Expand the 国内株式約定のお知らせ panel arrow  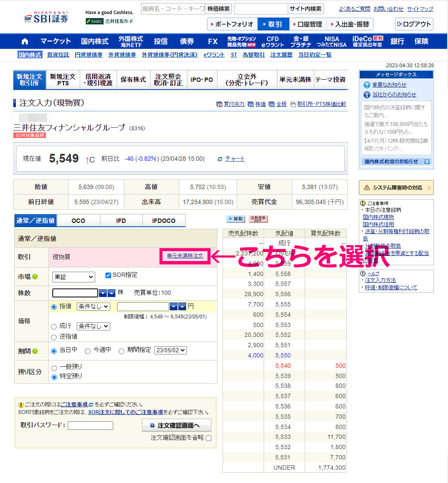coord(427,162)
